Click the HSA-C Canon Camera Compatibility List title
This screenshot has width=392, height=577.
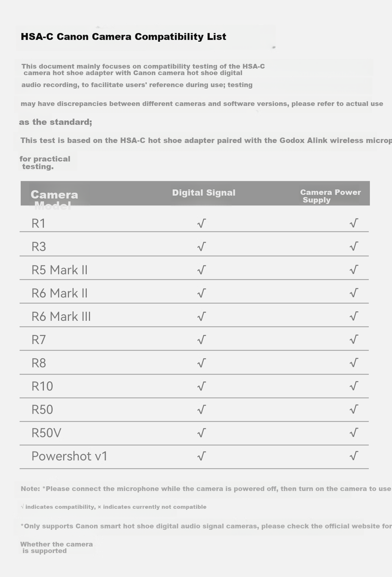point(123,37)
